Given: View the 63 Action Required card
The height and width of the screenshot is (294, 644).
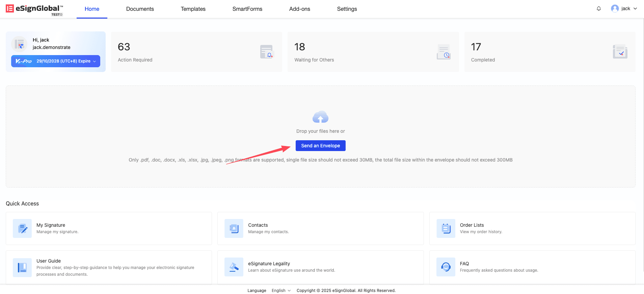Looking at the screenshot, I should click(196, 52).
